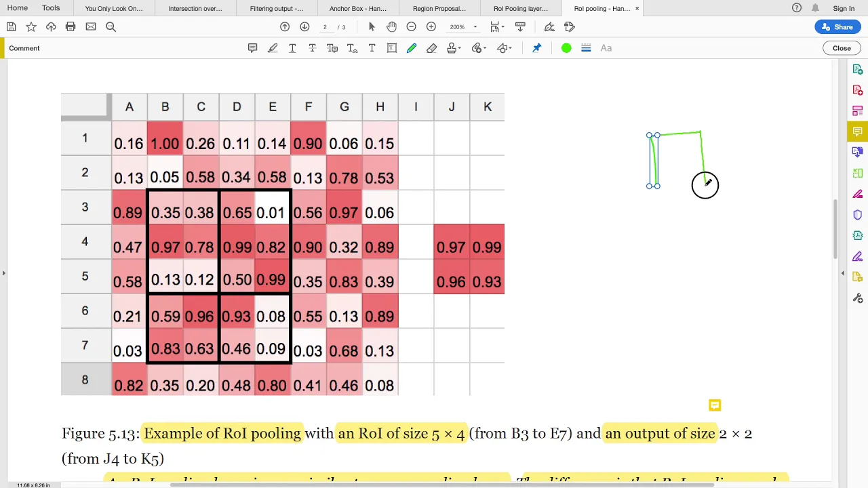
Task: Select the Insert text at cursor tool
Action: point(352,48)
